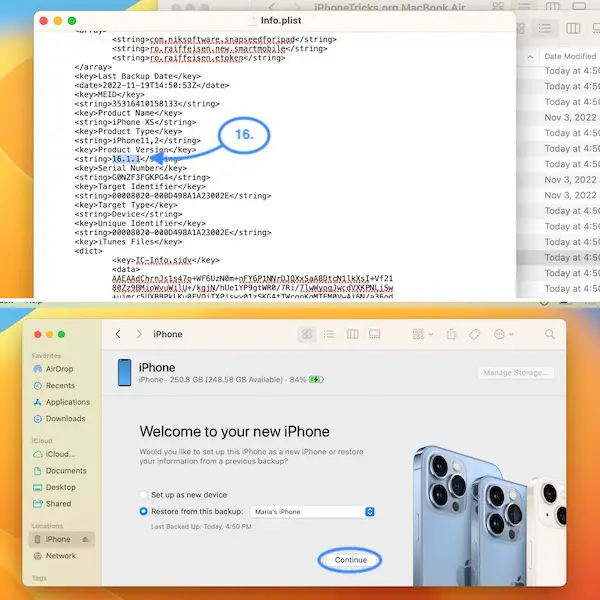Open the group-by dropdown in Finder toolbar
This screenshot has width=600, height=600.
point(419,334)
